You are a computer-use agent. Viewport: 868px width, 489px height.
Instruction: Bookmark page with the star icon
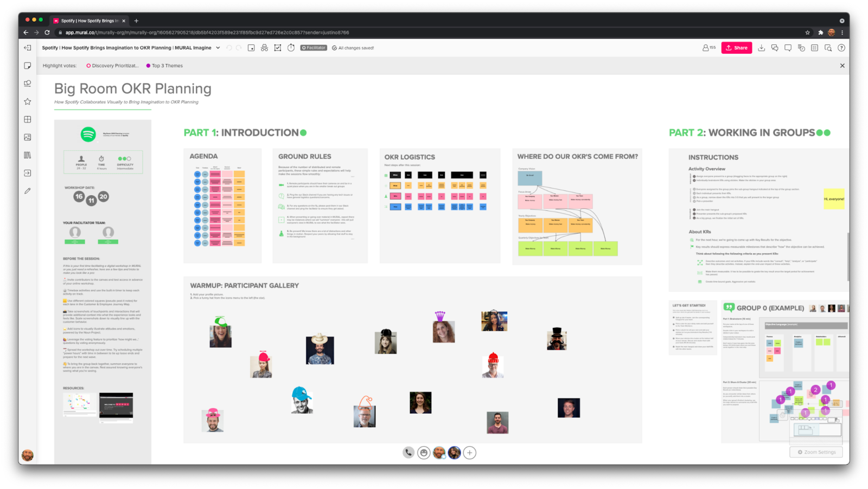click(x=808, y=33)
